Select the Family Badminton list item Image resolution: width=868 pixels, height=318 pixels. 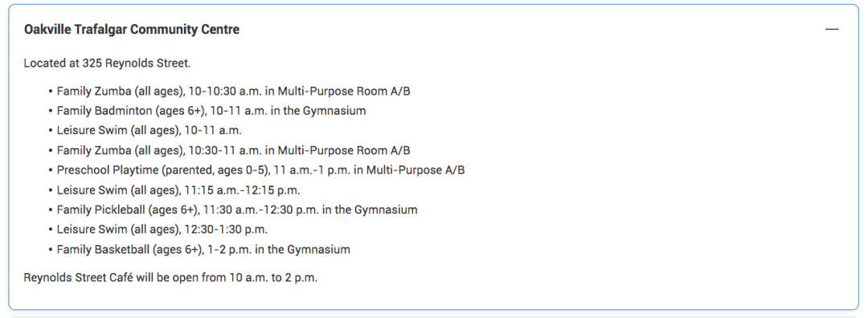point(211,111)
